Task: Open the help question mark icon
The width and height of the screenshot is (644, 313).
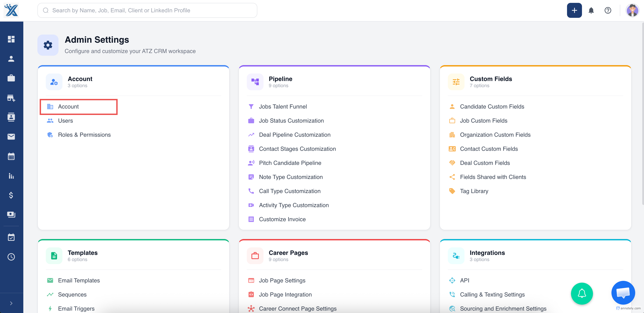Action: click(x=608, y=10)
